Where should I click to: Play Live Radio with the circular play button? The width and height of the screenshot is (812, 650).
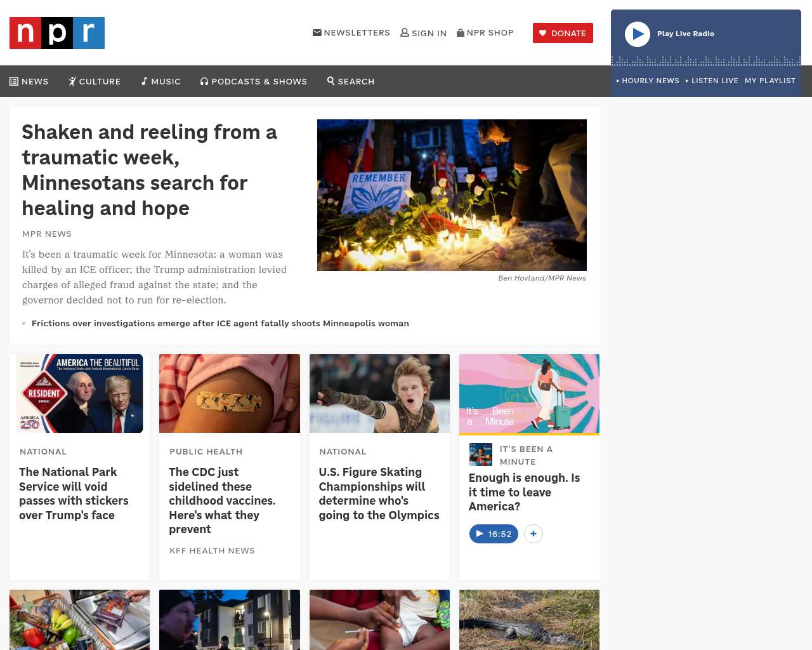pos(638,34)
